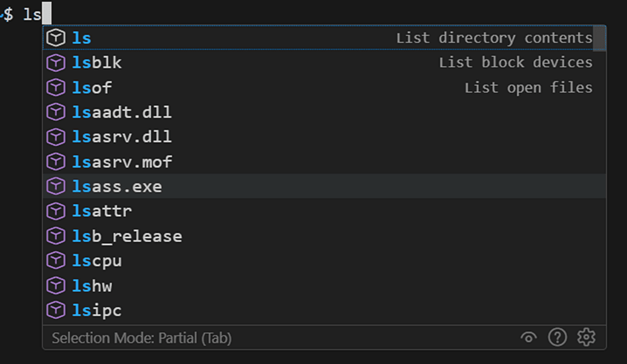The image size is (627, 364).
Task: Click the cube icon beside lsblk
Action: coord(55,62)
